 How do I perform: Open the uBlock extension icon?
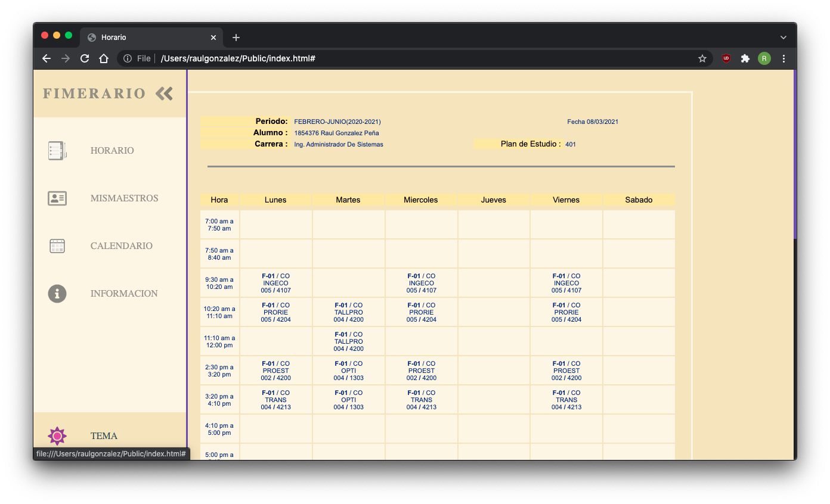726,58
